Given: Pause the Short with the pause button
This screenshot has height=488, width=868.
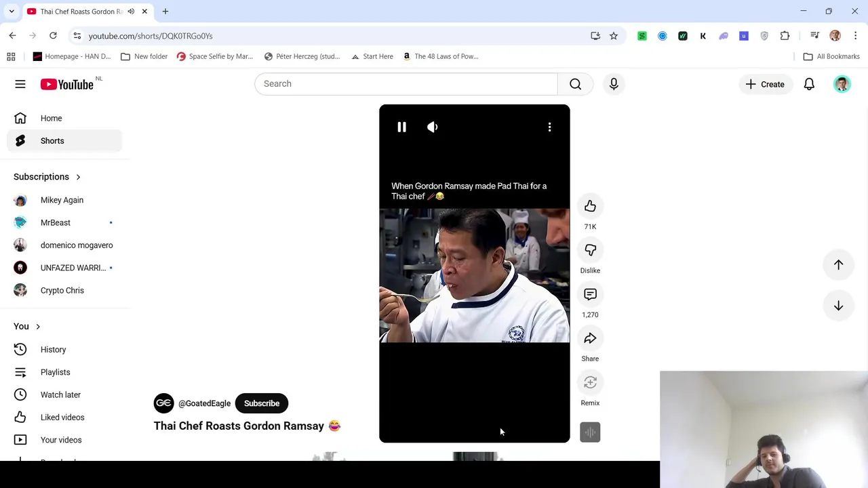Looking at the screenshot, I should point(401,127).
